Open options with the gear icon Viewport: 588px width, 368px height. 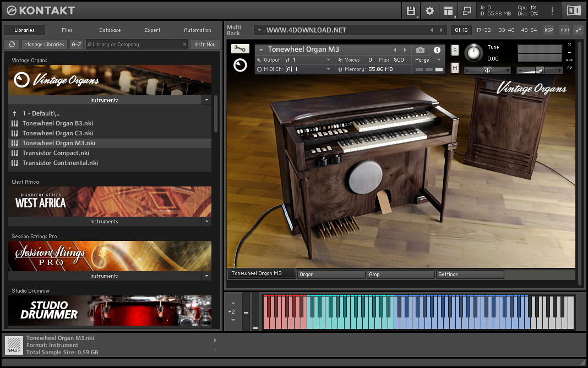(429, 10)
